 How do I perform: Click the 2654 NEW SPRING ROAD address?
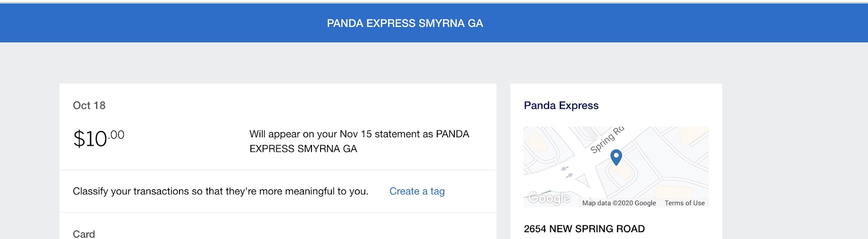pos(584,229)
